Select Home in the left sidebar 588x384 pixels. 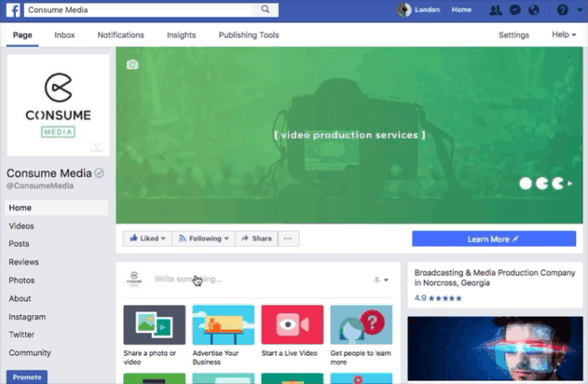(x=57, y=208)
